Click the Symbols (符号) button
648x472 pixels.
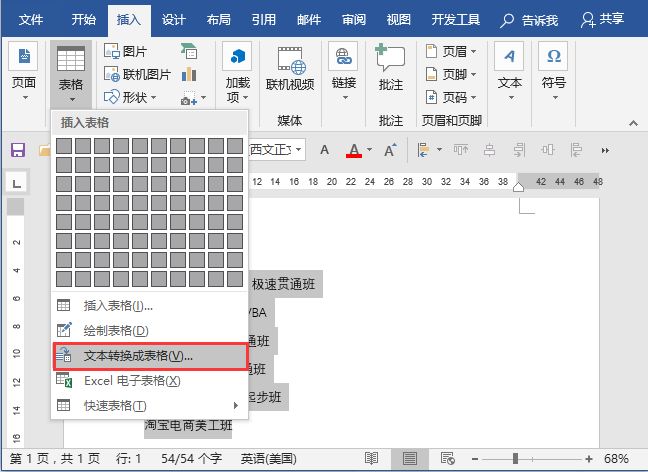[553, 72]
